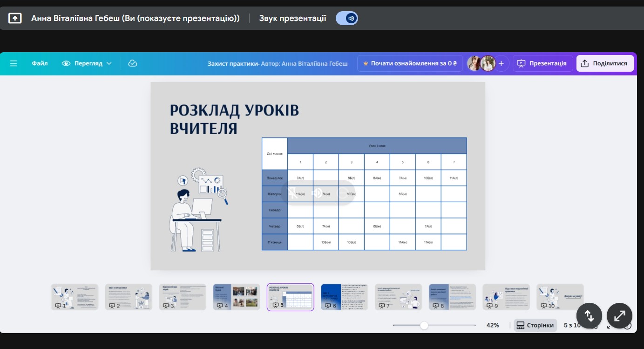This screenshot has height=349, width=644.
Task: Select the РОЗКЛАД УРОКІВ ВЧИТЕЛЯ slide heading
Action: click(234, 119)
